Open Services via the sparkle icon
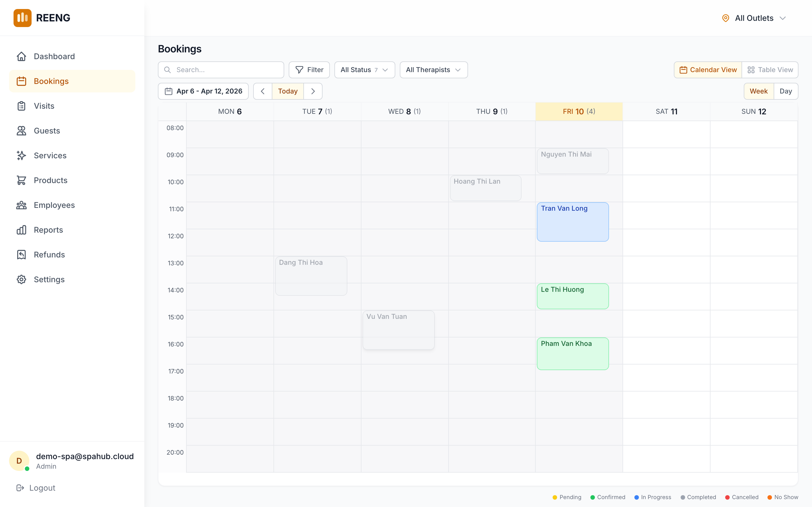 pyautogui.click(x=21, y=155)
